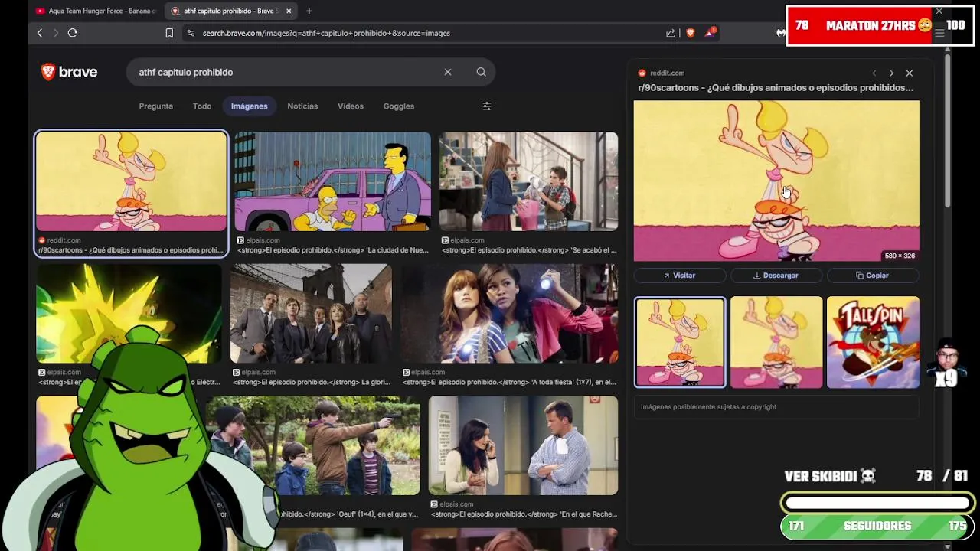Viewport: 980px width, 551px height.
Task: Submit search using the magnifier icon
Action: coord(481,72)
